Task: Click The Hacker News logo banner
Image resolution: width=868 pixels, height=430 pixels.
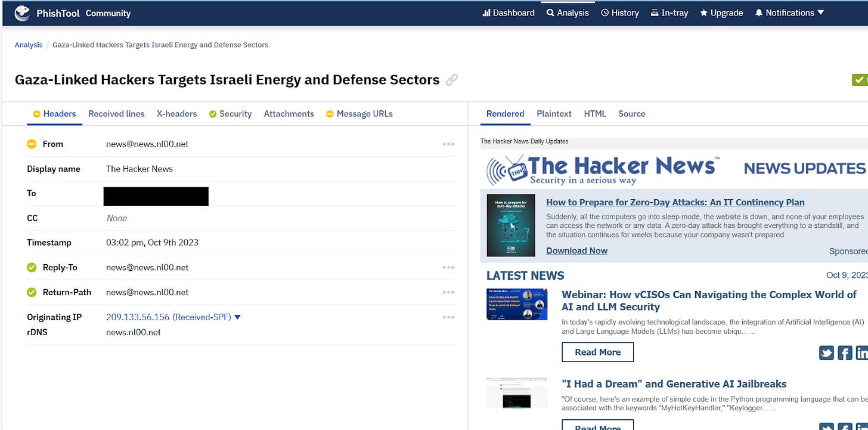Action: [602, 169]
